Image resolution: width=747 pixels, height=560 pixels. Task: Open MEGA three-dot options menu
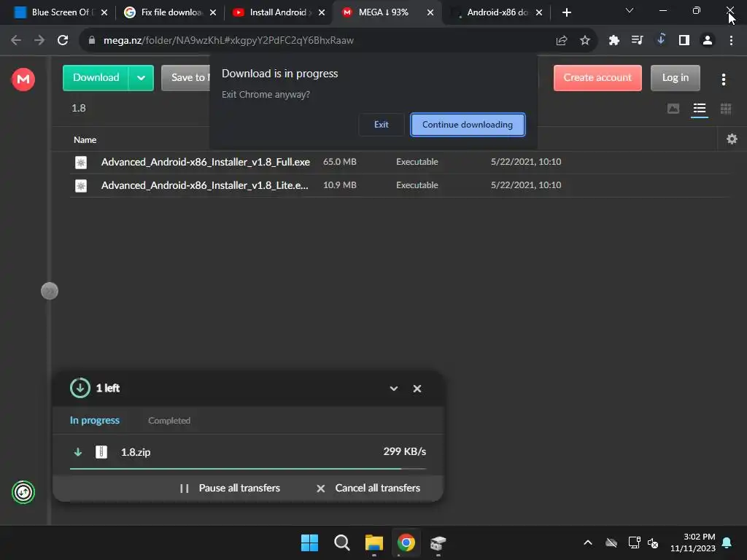pos(723,79)
